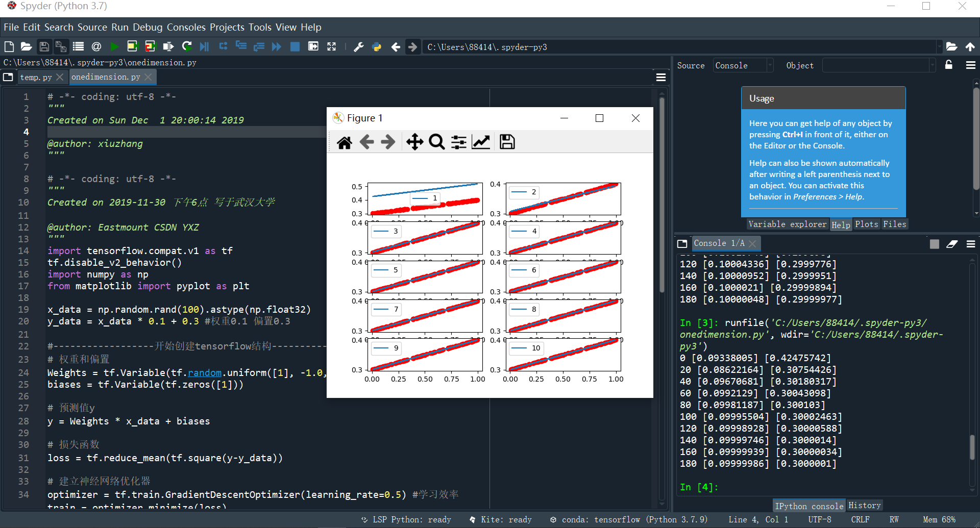This screenshot has height=528, width=980.
Task: Expand the working directory path dropdown
Action: 939,47
